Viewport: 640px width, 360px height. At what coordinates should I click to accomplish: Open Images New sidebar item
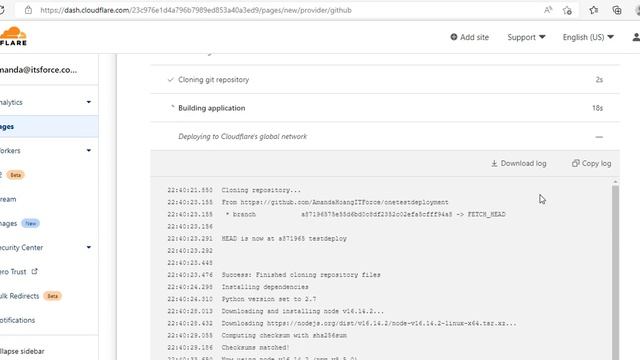click(20, 223)
